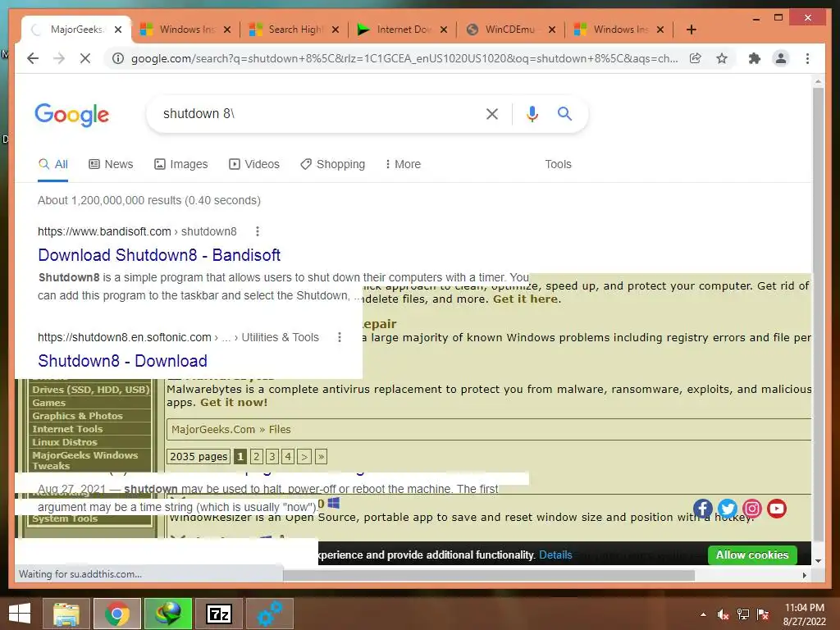Close the WinCDEmu tab
The width and height of the screenshot is (840, 630).
(x=552, y=30)
